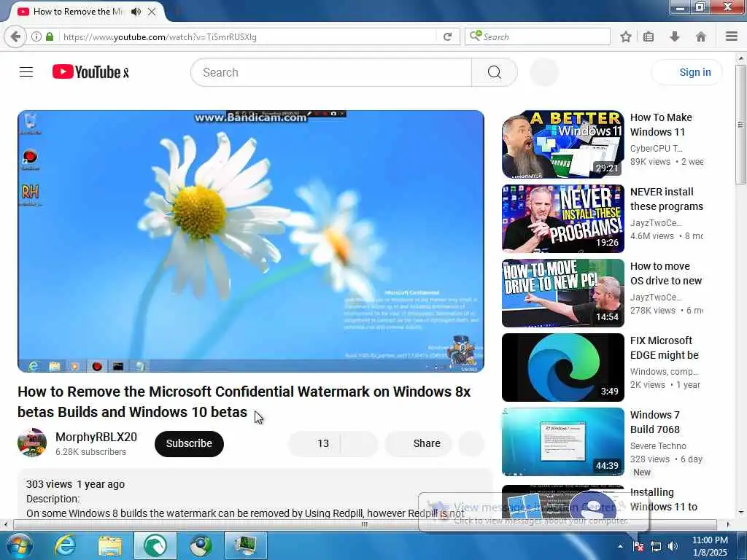Viewport: 747px width, 560px height.
Task: Open How To Move Drive thumbnail
Action: (x=562, y=293)
